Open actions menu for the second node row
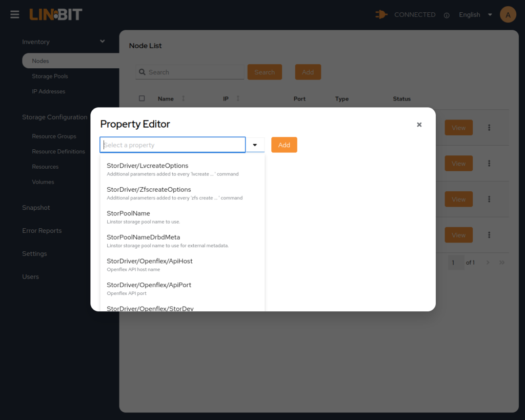 click(x=489, y=164)
